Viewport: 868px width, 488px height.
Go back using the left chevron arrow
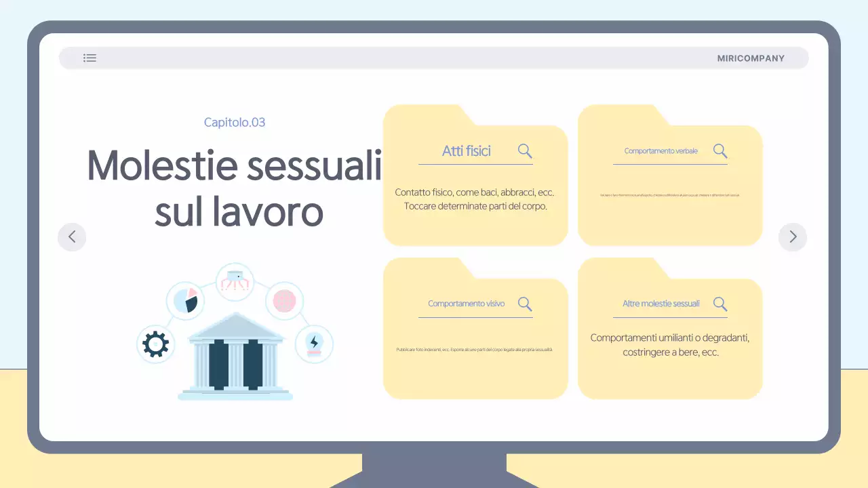(x=72, y=237)
